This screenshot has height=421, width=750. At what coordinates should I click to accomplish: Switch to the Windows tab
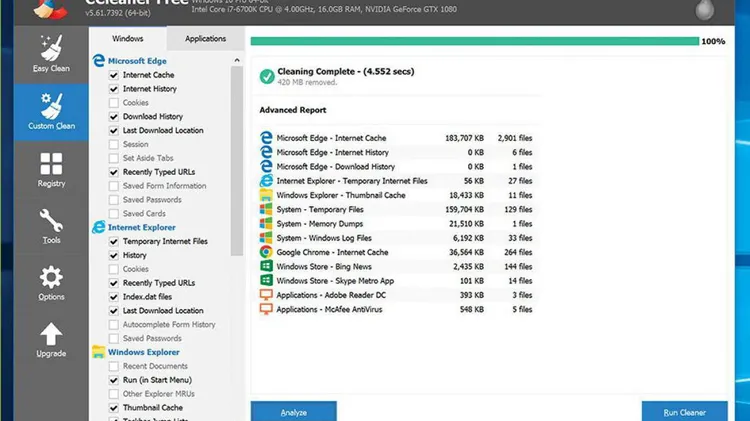(x=128, y=38)
